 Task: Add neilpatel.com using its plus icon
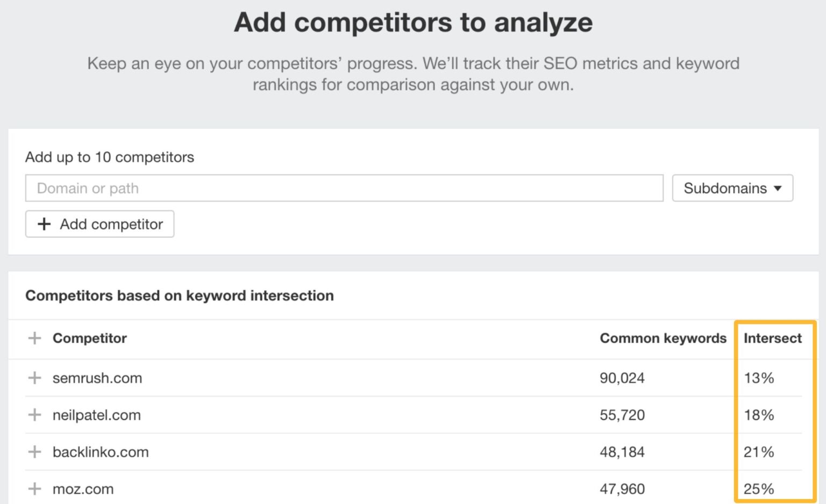34,415
